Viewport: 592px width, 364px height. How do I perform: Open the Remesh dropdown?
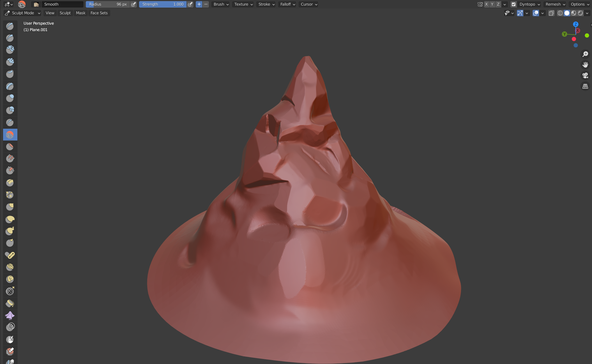(555, 4)
